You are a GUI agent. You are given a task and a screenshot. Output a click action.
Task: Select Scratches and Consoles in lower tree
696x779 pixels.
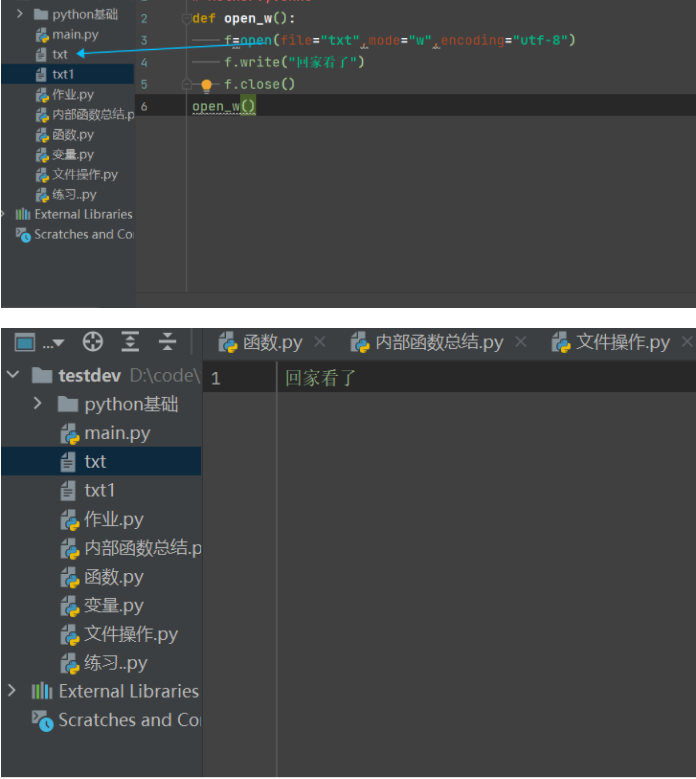tap(117, 720)
